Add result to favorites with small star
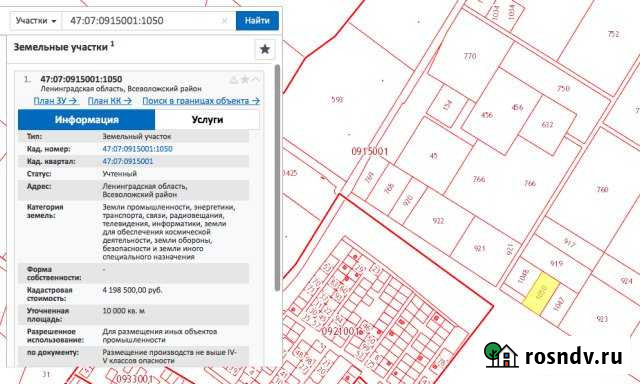Viewport: 640px width, 384px height. click(x=245, y=79)
